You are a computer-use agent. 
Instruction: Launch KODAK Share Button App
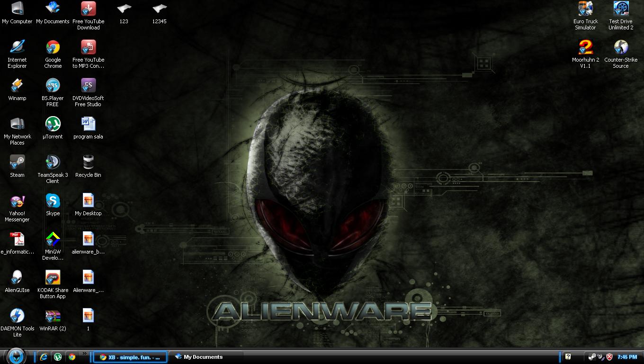pos(53,284)
